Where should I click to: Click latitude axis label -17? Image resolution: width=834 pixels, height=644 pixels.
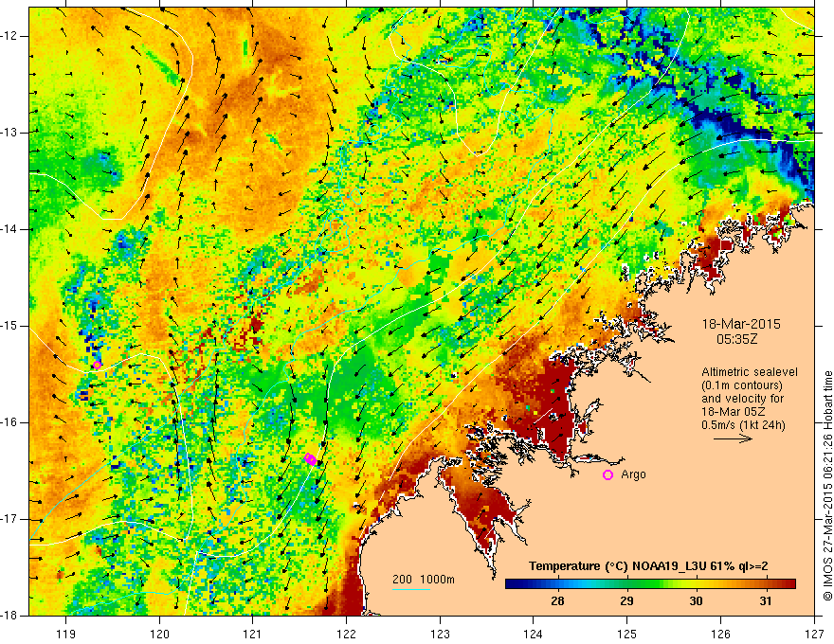pos(10,519)
